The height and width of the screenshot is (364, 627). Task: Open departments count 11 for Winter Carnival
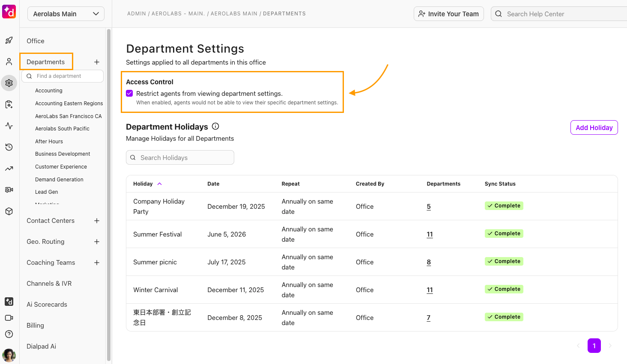coord(430,290)
